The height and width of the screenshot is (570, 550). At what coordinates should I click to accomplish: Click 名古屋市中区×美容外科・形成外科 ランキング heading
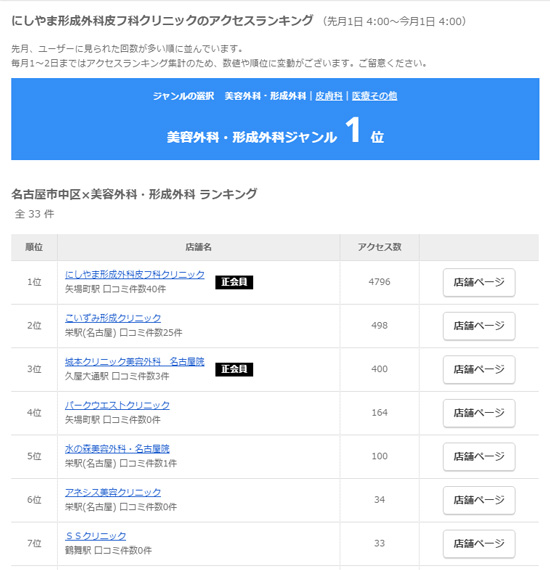(134, 194)
